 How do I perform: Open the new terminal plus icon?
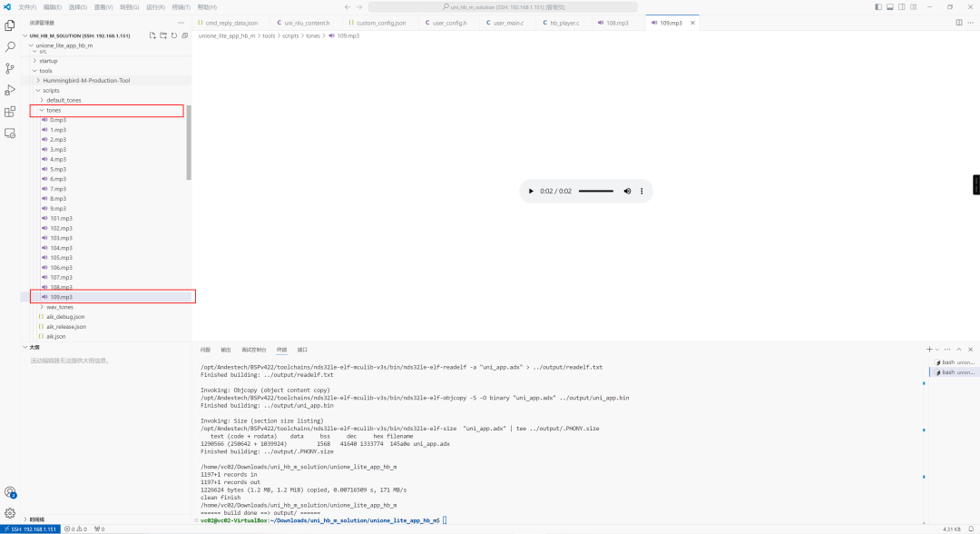pos(929,350)
